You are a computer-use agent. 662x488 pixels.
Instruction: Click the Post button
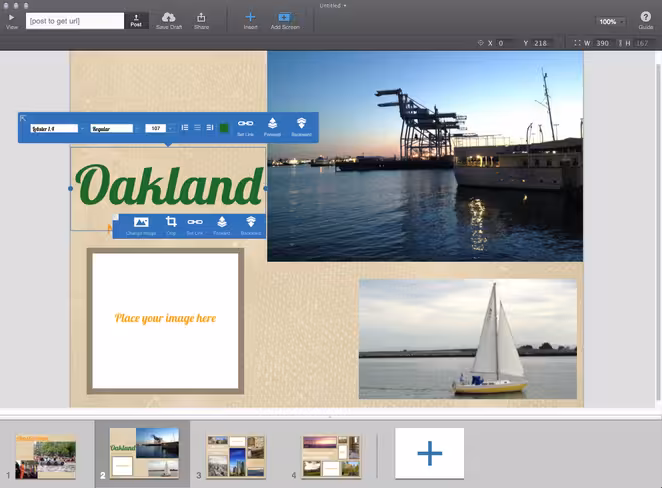pyautogui.click(x=136, y=20)
